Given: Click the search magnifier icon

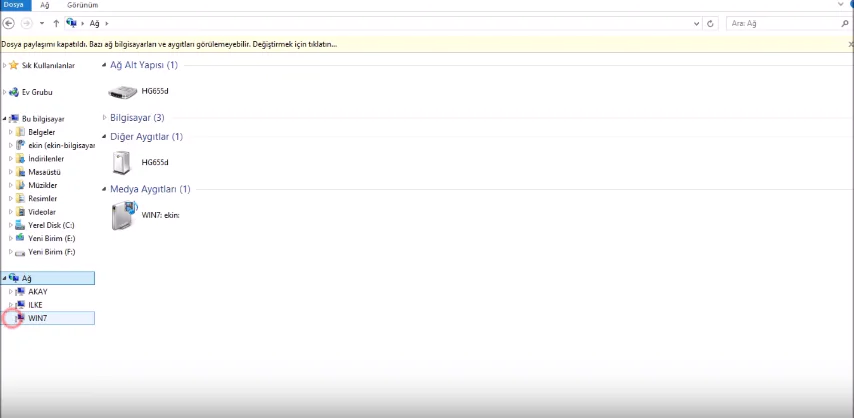Looking at the screenshot, I should tap(845, 24).
